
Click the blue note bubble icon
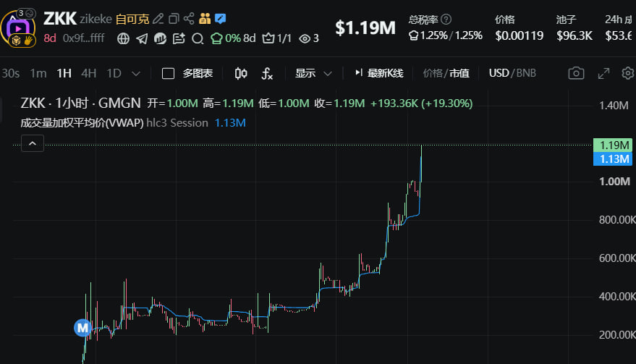[x=220, y=19]
